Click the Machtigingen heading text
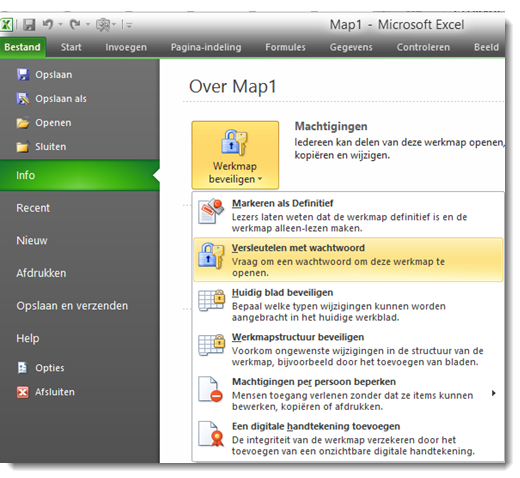Image resolution: width=520 pixels, height=478 pixels. click(331, 127)
